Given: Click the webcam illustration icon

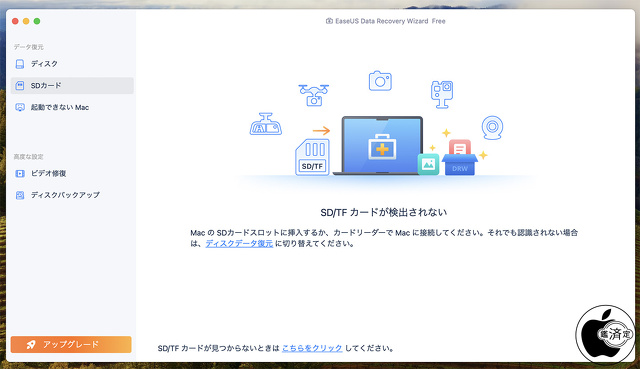Looking at the screenshot, I should tap(492, 128).
